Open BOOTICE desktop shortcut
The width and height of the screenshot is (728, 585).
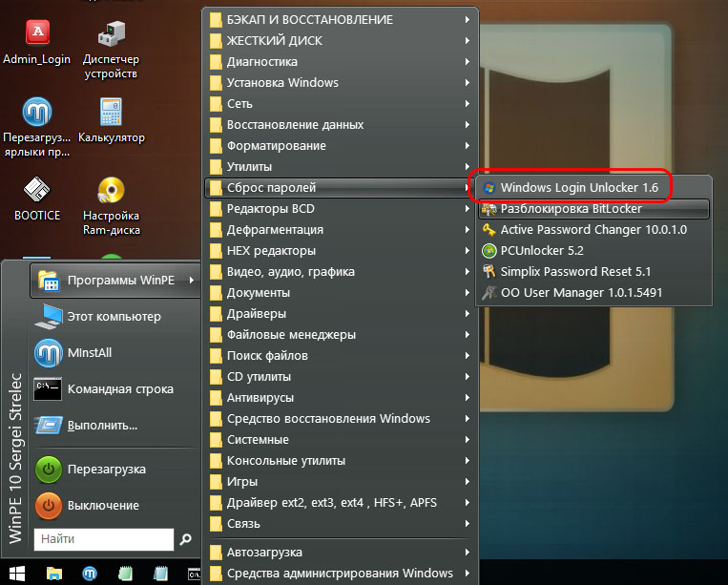tap(37, 198)
